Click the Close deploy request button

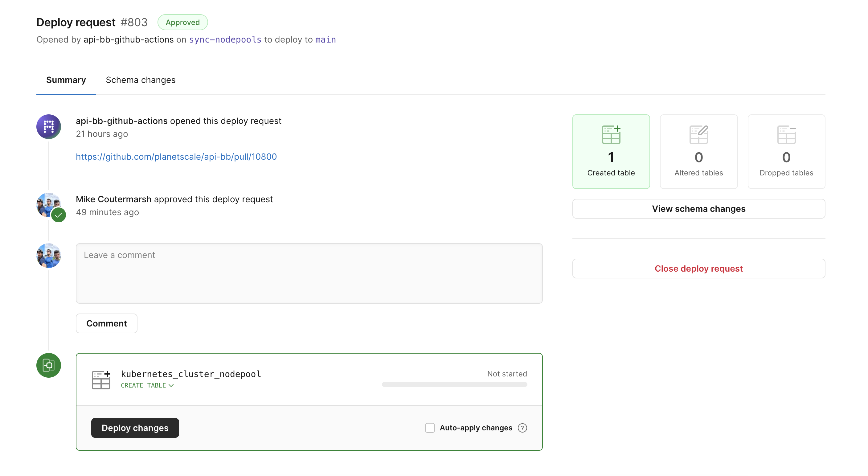(698, 269)
